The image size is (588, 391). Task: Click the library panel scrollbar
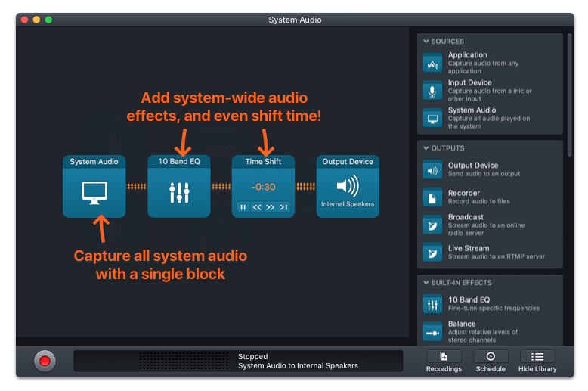tap(570, 95)
